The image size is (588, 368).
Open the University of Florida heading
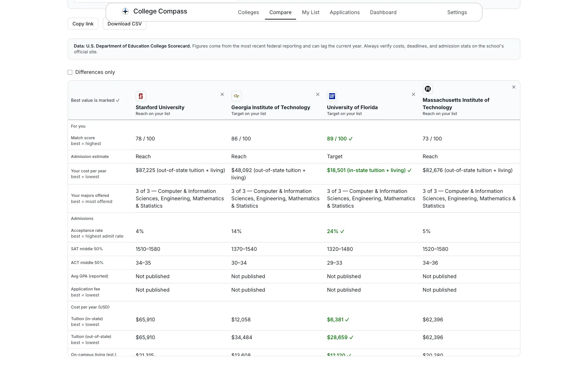(x=352, y=107)
